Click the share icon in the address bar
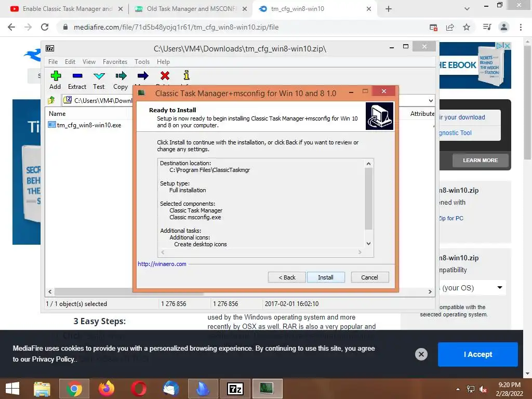532x399 pixels. (x=450, y=27)
